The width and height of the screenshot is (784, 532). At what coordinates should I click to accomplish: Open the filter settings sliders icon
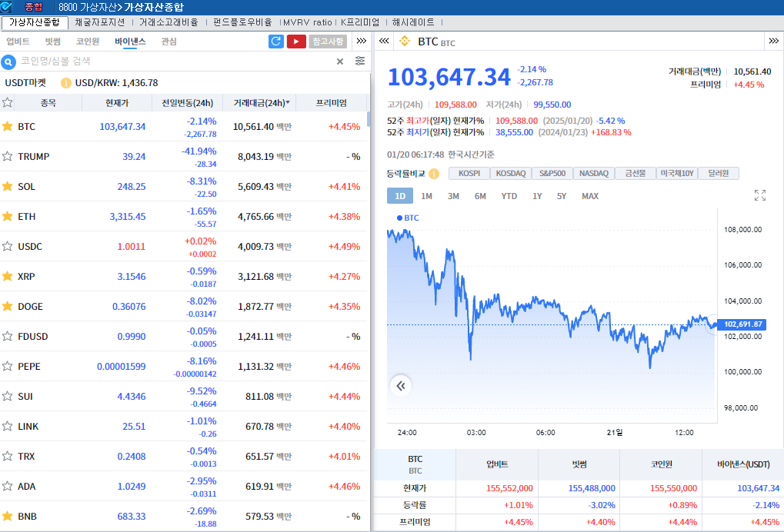tap(360, 62)
